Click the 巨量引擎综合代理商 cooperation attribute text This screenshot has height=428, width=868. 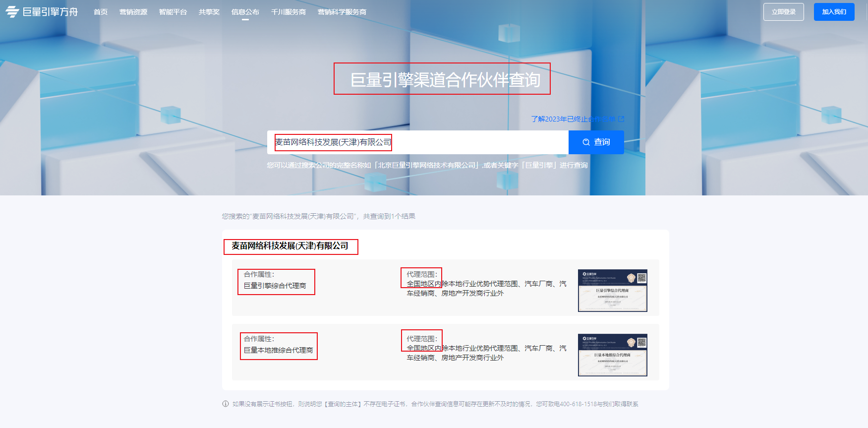pyautogui.click(x=275, y=286)
